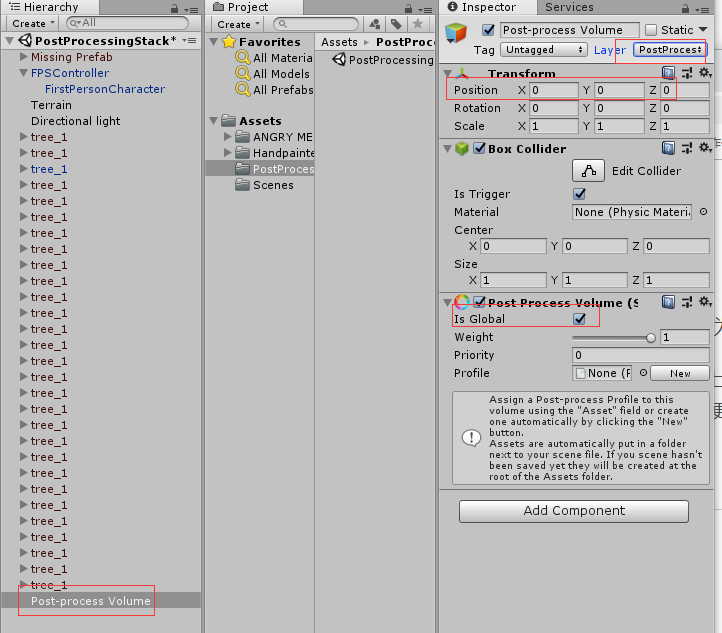
Task: Open the Static dropdown arrow
Action: (703, 29)
